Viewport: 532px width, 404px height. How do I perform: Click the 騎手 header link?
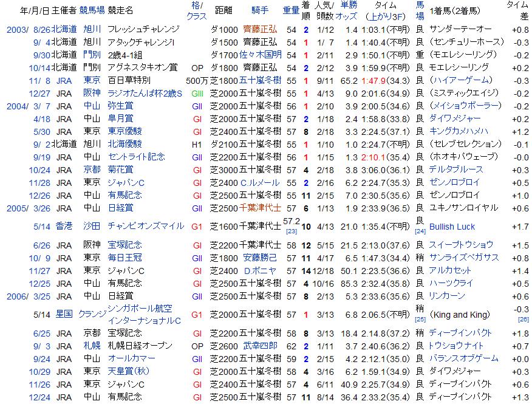pyautogui.click(x=261, y=10)
